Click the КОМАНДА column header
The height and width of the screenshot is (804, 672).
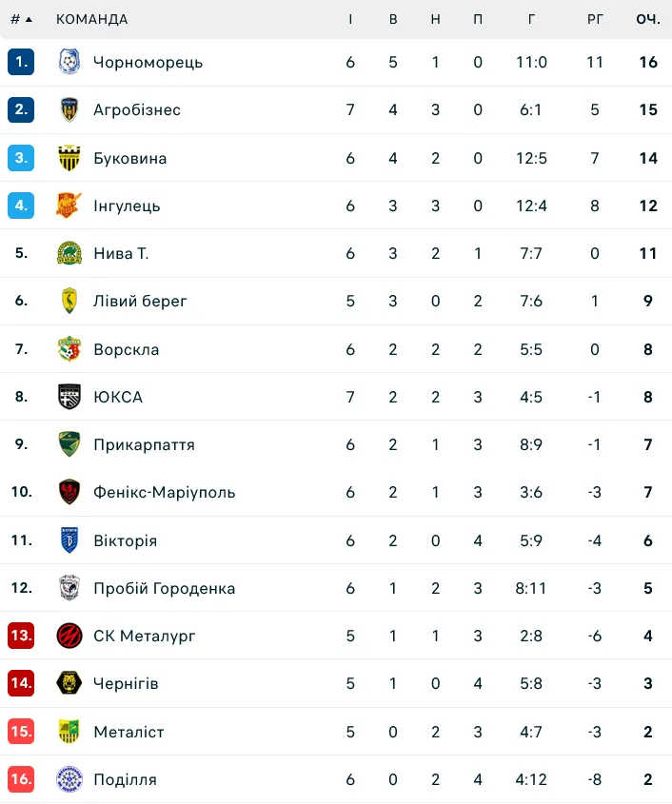(x=91, y=19)
